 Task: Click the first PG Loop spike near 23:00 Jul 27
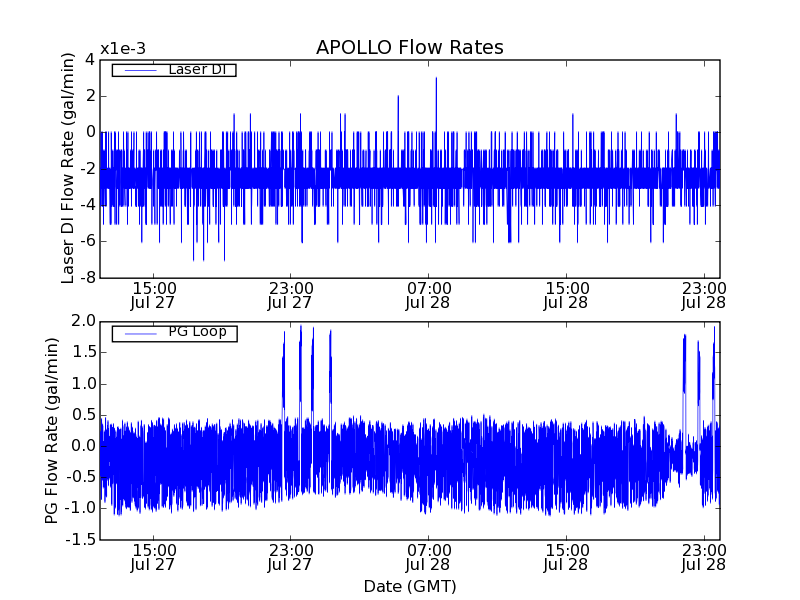tap(284, 370)
